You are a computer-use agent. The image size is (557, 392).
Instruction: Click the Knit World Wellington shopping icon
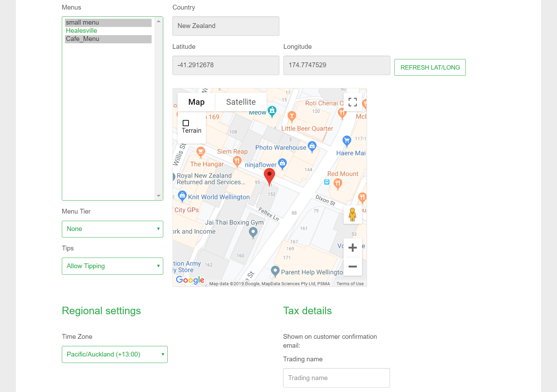click(x=182, y=196)
